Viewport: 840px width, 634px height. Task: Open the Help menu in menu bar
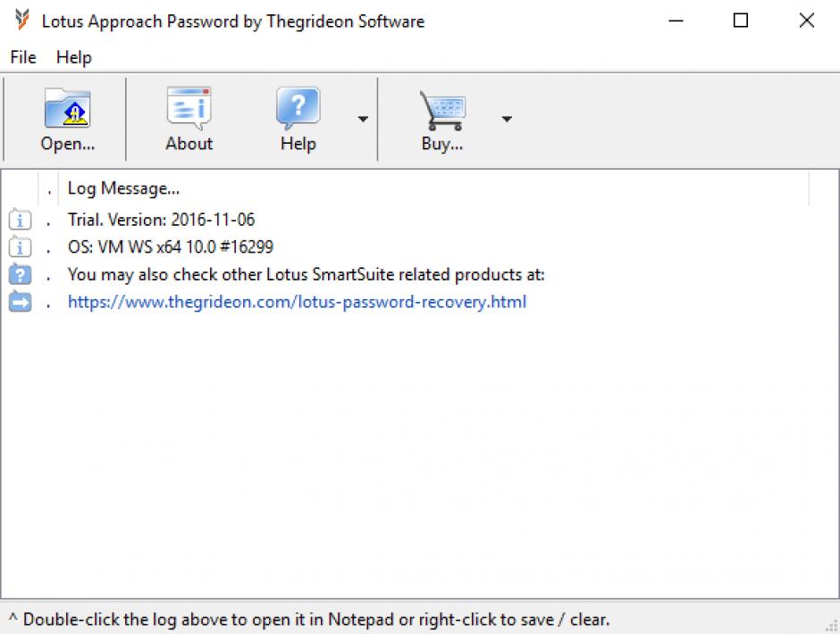pos(74,57)
